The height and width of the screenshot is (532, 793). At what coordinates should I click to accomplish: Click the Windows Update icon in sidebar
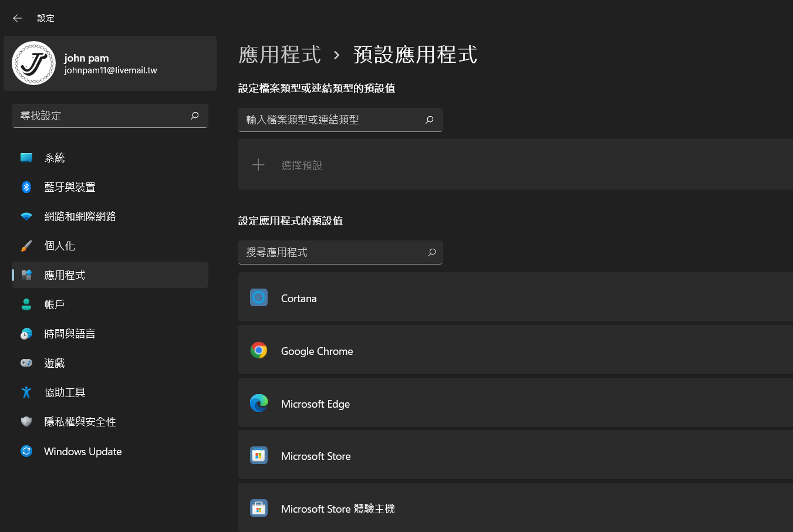pos(26,451)
